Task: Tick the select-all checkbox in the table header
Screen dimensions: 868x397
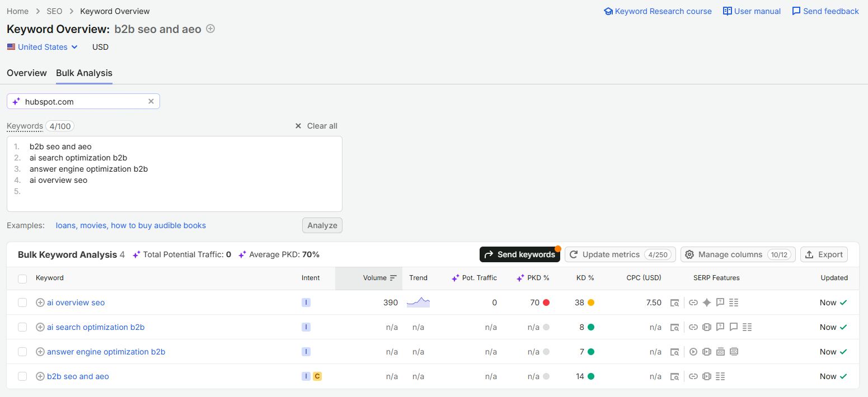Action: point(22,278)
